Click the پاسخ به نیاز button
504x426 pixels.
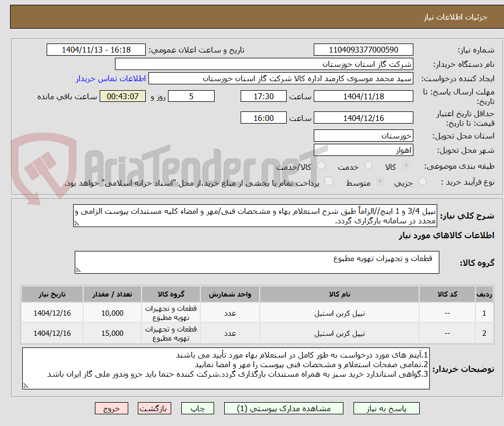pyautogui.click(x=386, y=408)
